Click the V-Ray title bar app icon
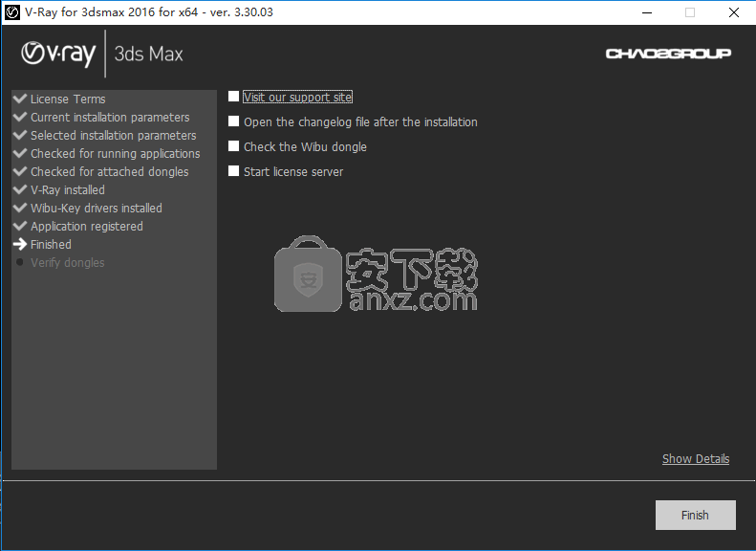The height and width of the screenshot is (551, 756). pyautogui.click(x=12, y=12)
